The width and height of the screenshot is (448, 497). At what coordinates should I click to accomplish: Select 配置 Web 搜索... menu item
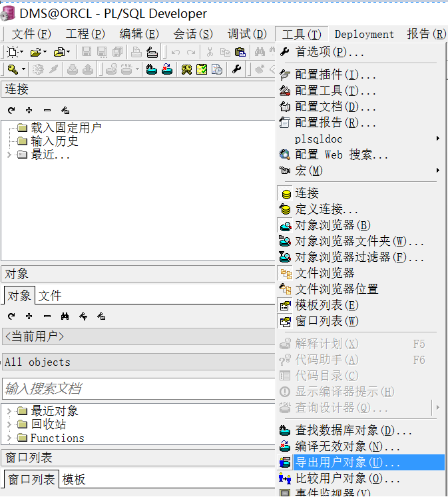point(360,155)
